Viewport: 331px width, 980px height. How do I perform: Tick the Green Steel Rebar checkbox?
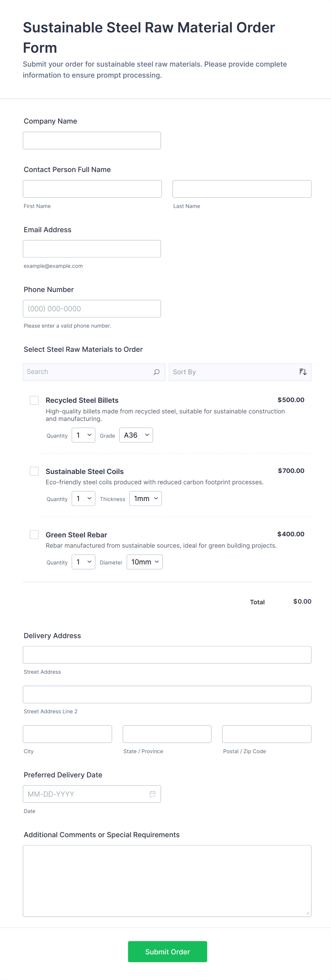pyautogui.click(x=34, y=535)
